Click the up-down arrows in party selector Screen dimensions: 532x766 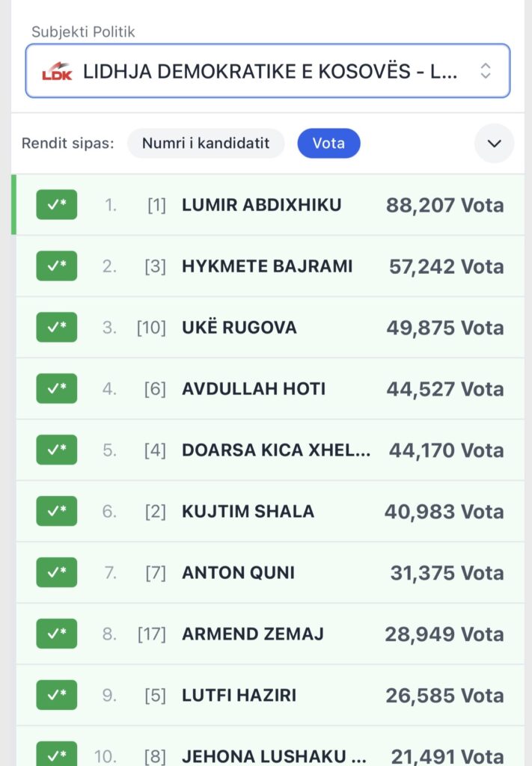pos(486,71)
